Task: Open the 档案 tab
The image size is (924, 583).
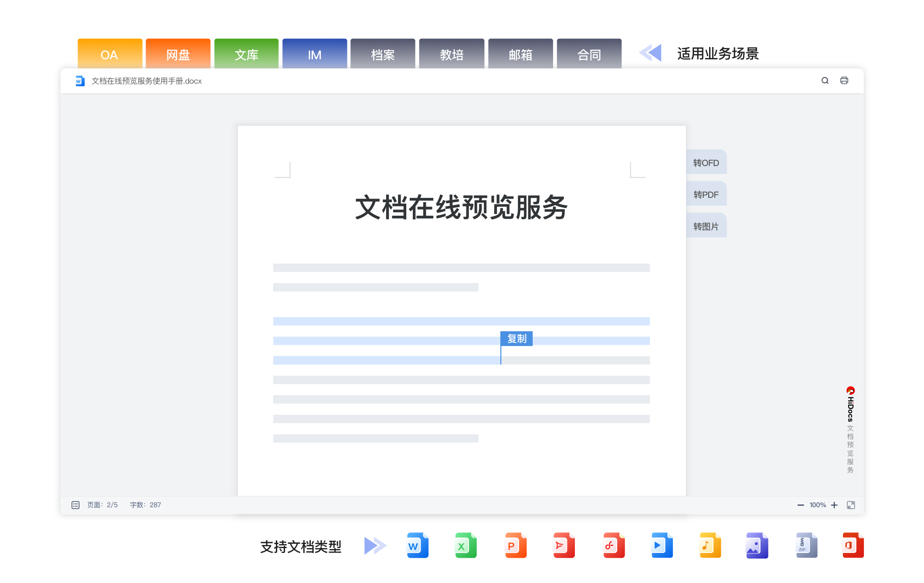Action: tap(383, 54)
